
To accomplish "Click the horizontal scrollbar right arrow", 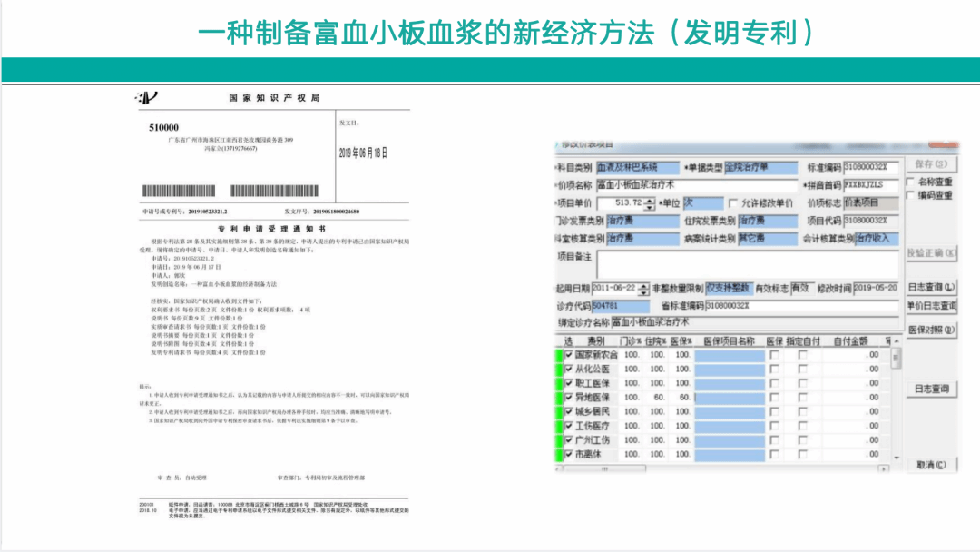I will coord(885,468).
